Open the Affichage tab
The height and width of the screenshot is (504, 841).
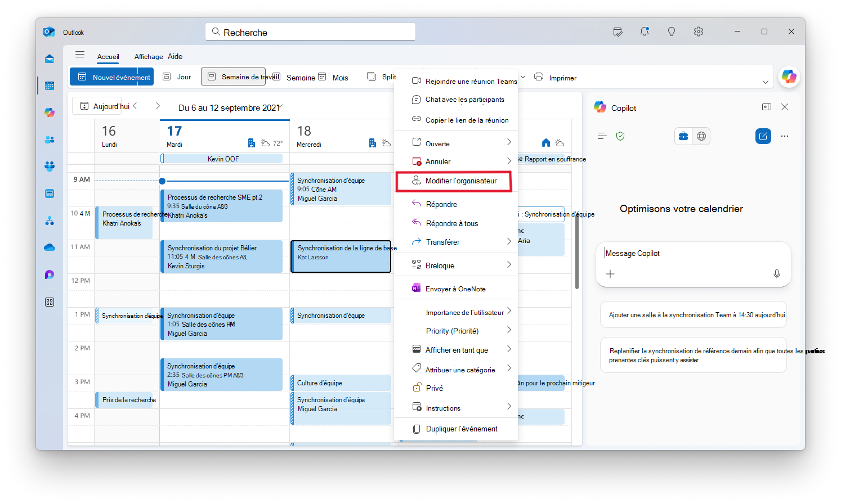149,57
